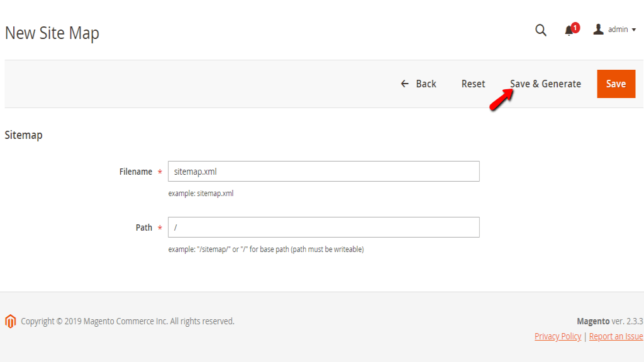
Task: Open the Privacy Policy link
Action: [557, 336]
